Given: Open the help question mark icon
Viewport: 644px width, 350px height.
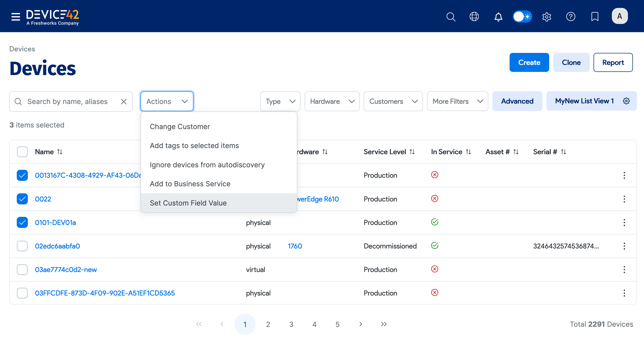Looking at the screenshot, I should tap(571, 17).
